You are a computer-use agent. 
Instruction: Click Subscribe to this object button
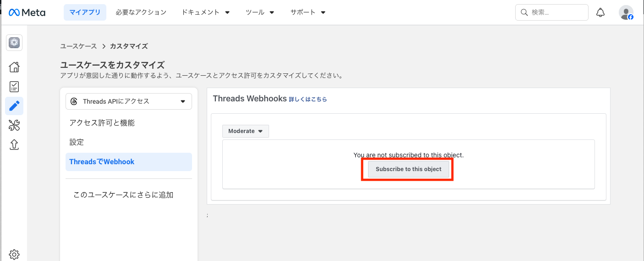point(408,169)
